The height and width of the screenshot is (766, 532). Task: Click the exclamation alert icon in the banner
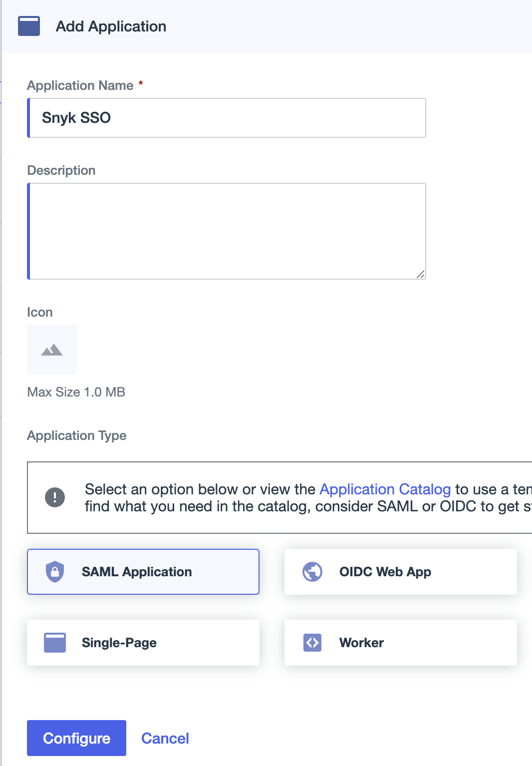(54, 497)
